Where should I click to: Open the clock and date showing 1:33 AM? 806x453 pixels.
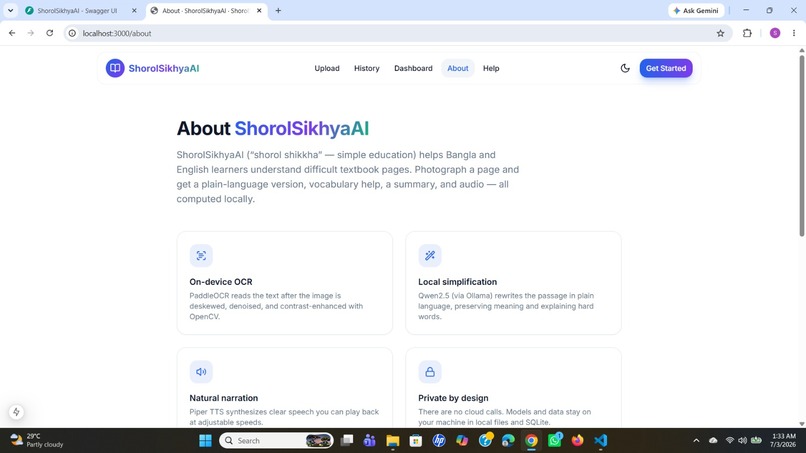[783, 441]
